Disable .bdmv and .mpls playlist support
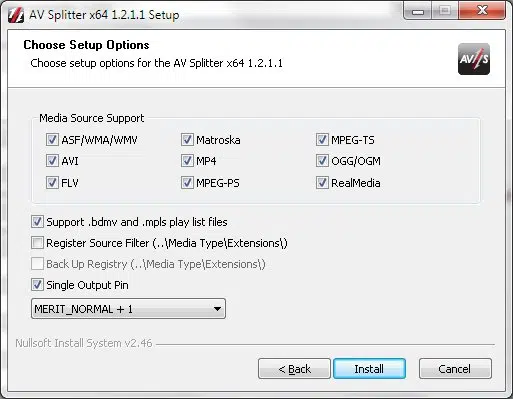 tap(37, 222)
